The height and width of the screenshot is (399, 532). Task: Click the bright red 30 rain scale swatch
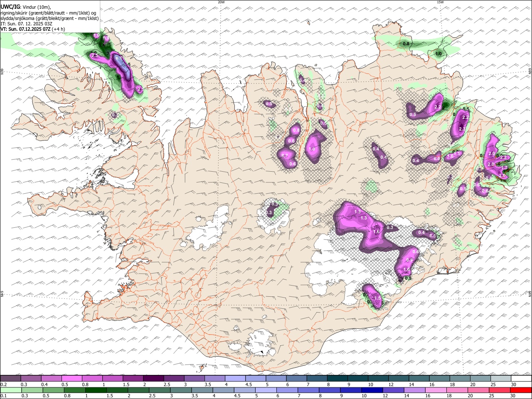tap(521, 390)
